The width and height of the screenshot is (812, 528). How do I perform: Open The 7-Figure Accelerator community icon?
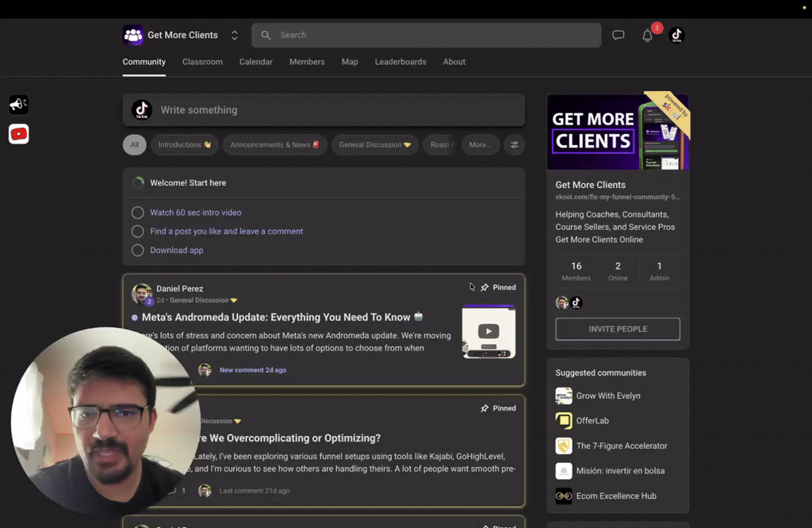[564, 446]
